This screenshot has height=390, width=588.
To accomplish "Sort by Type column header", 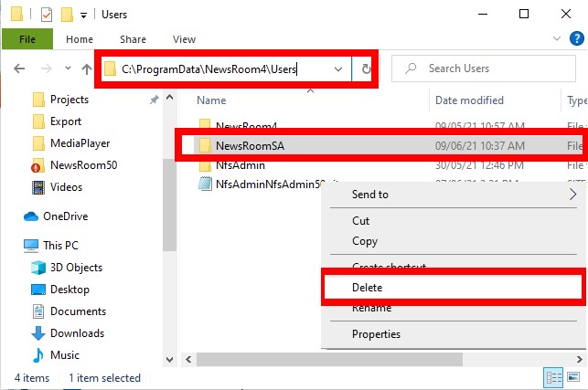I will pos(577,100).
